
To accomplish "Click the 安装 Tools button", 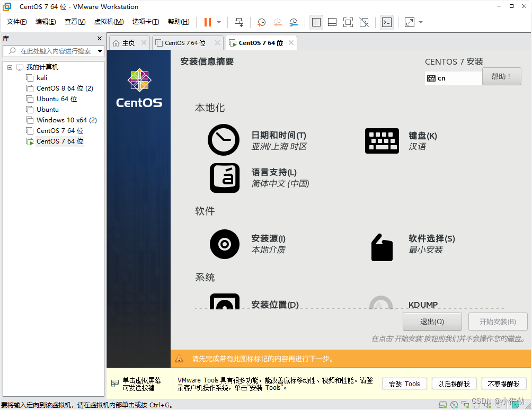I will point(404,384).
